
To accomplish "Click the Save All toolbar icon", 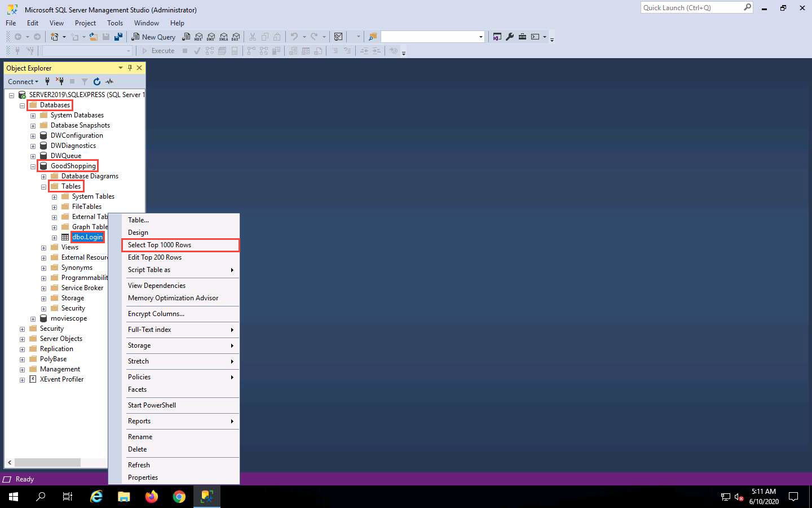I will (x=118, y=37).
